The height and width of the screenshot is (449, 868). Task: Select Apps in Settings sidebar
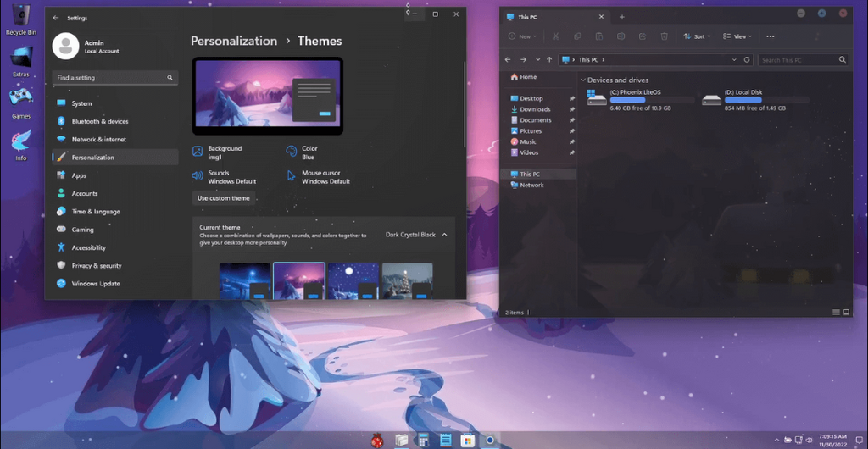tap(115, 175)
